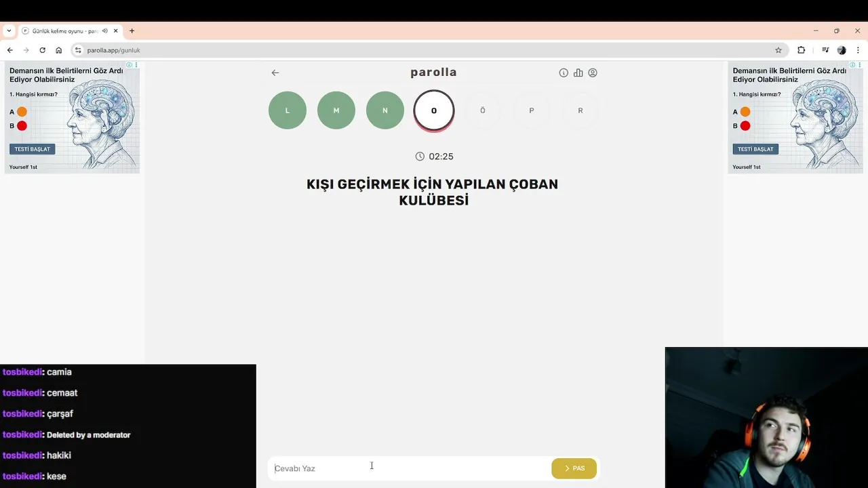Click the chat message 'cemaat'

(62, 393)
